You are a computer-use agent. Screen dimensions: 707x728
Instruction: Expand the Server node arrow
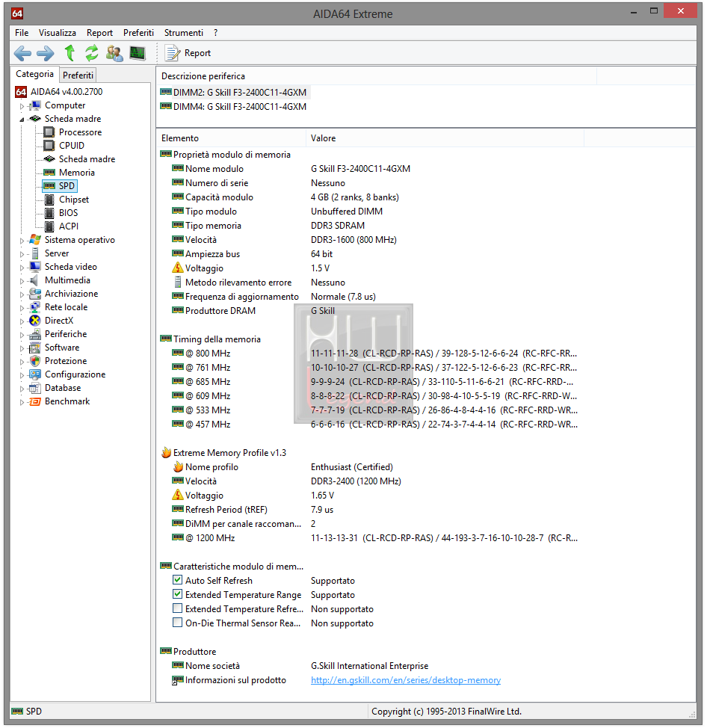pyautogui.click(x=22, y=254)
